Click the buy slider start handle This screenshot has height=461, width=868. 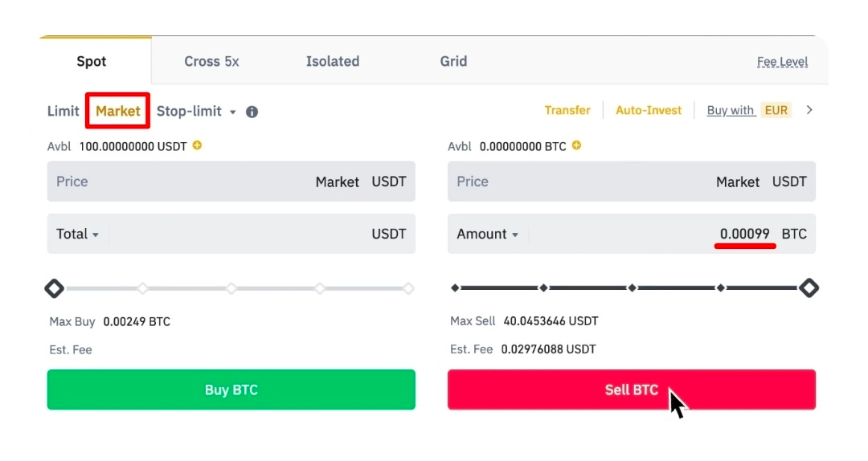point(54,288)
